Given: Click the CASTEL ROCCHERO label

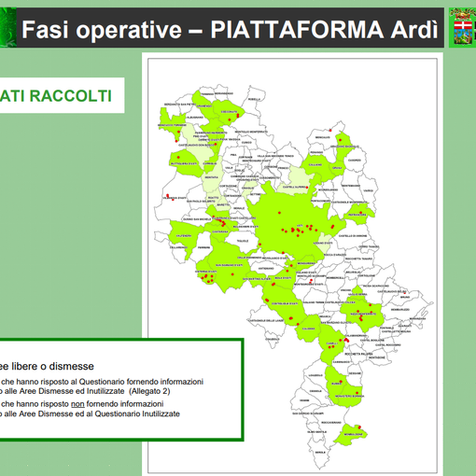Looking at the screenshot, I should click(x=388, y=345).
